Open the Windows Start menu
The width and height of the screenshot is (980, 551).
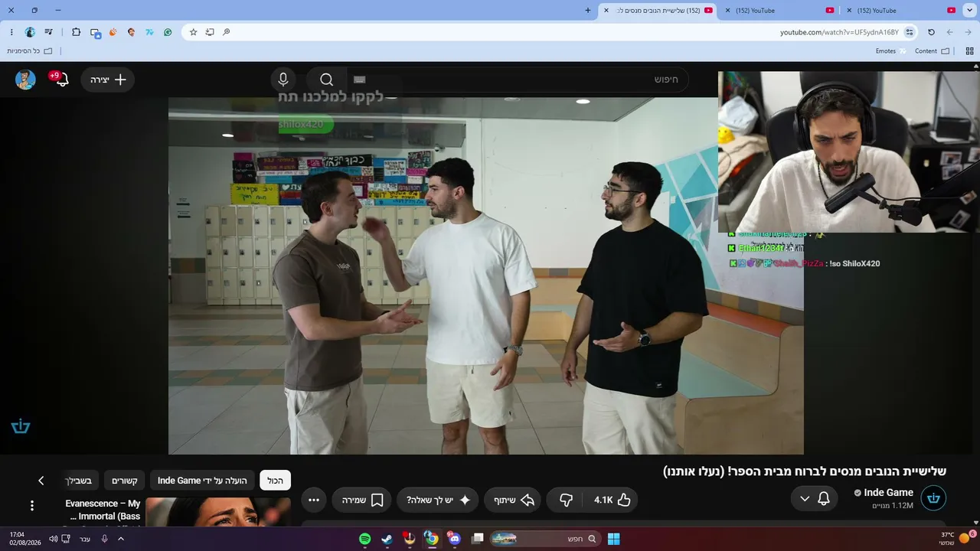pyautogui.click(x=613, y=539)
